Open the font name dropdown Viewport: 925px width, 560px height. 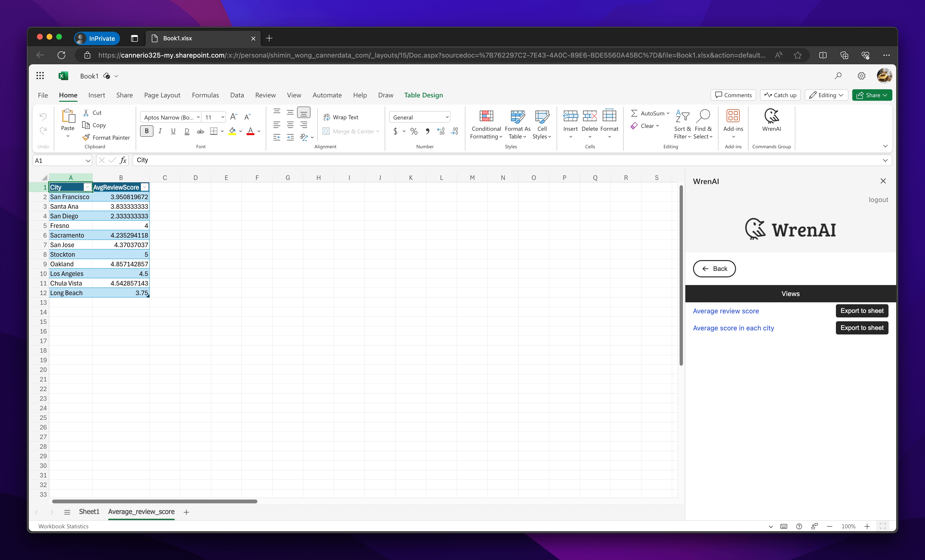(198, 117)
